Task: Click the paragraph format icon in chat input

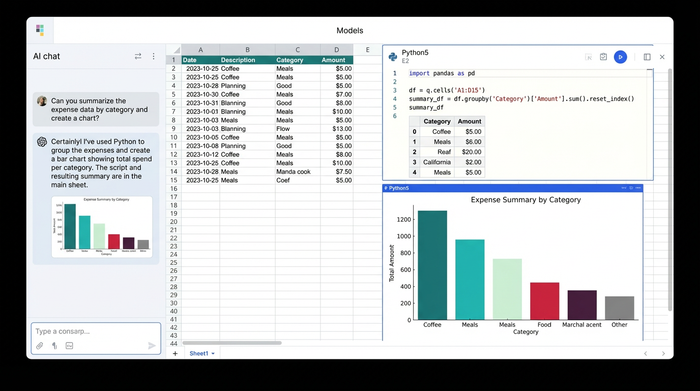Action: (x=54, y=345)
